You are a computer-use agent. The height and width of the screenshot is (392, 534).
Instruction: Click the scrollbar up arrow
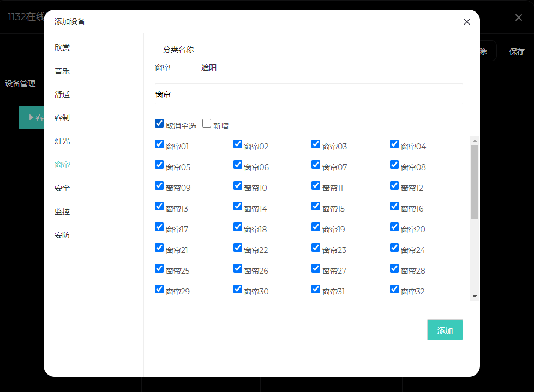(475, 141)
